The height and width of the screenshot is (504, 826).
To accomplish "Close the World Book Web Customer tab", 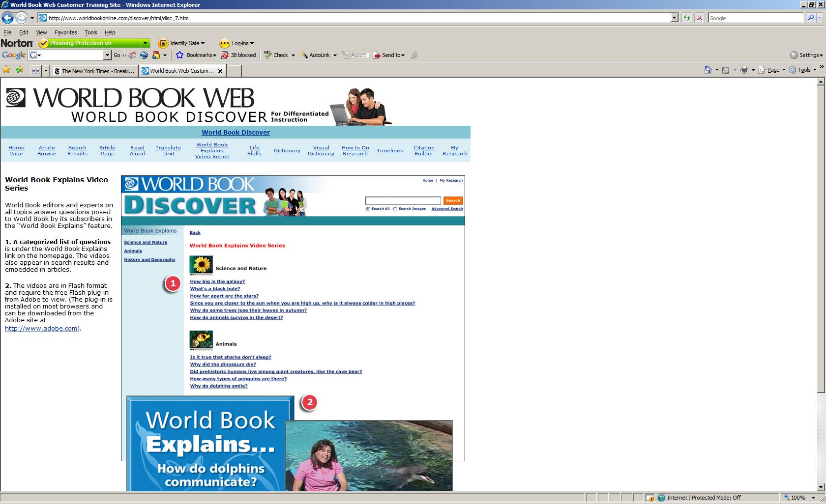I will tap(220, 71).
